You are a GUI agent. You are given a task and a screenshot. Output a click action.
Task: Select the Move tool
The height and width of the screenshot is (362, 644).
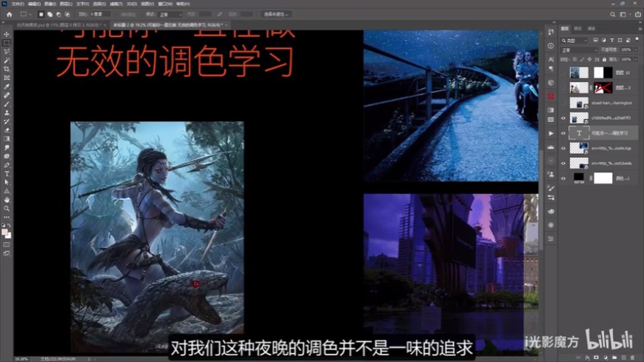(7, 34)
